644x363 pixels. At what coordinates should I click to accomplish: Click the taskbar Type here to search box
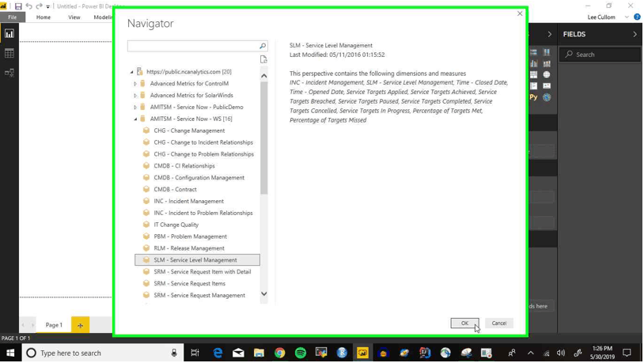(103, 354)
